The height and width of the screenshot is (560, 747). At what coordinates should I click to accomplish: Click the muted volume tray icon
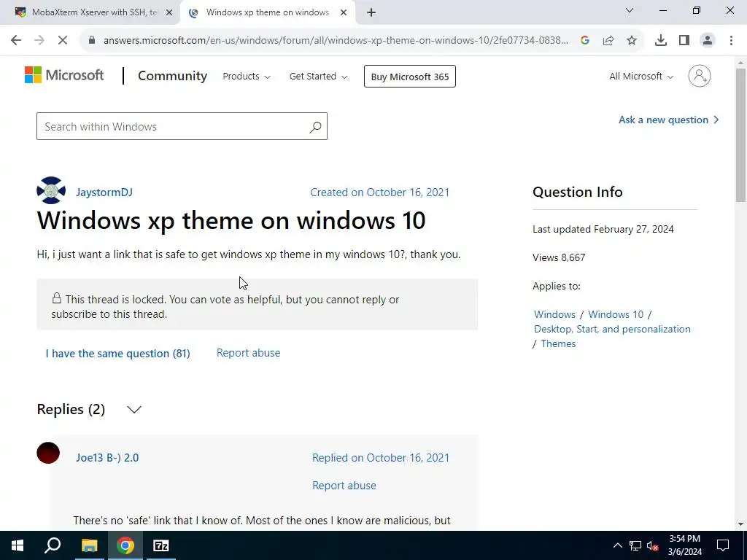(x=652, y=545)
